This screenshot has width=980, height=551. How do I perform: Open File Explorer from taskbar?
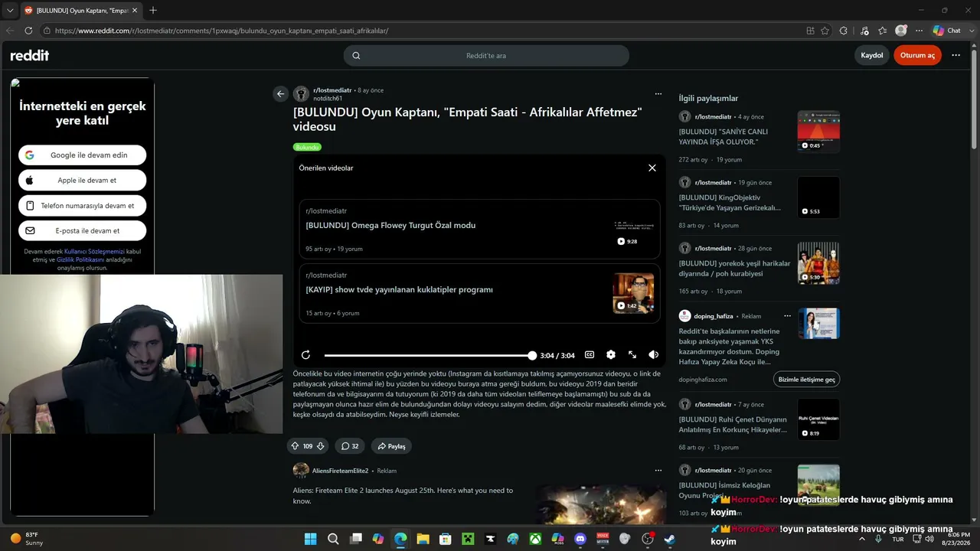point(423,539)
